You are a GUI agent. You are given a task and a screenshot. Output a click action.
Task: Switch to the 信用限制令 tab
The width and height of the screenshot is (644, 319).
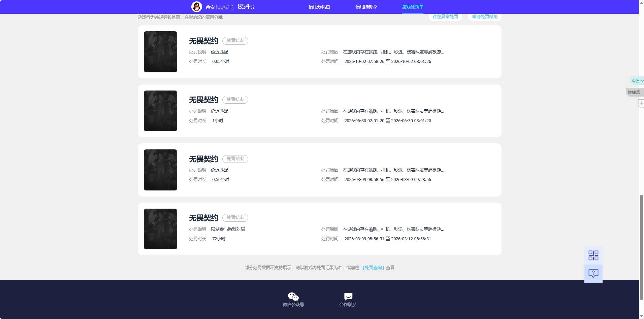point(366,7)
